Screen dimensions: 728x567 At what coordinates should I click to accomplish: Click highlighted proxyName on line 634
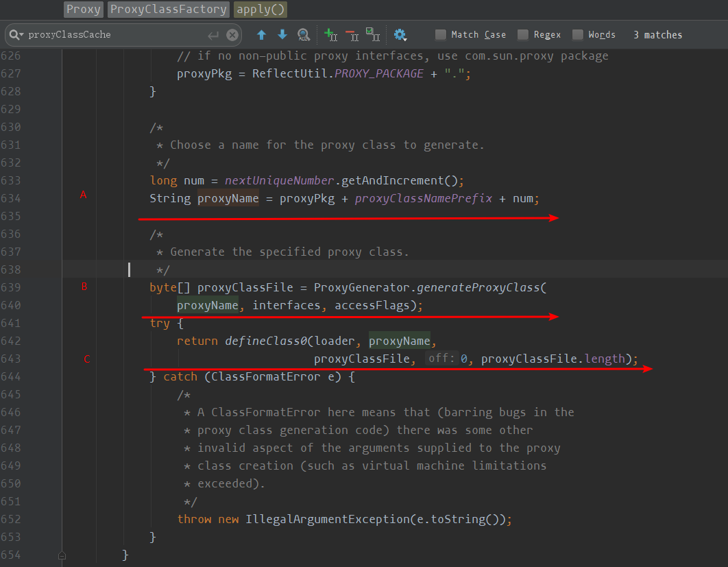[228, 198]
